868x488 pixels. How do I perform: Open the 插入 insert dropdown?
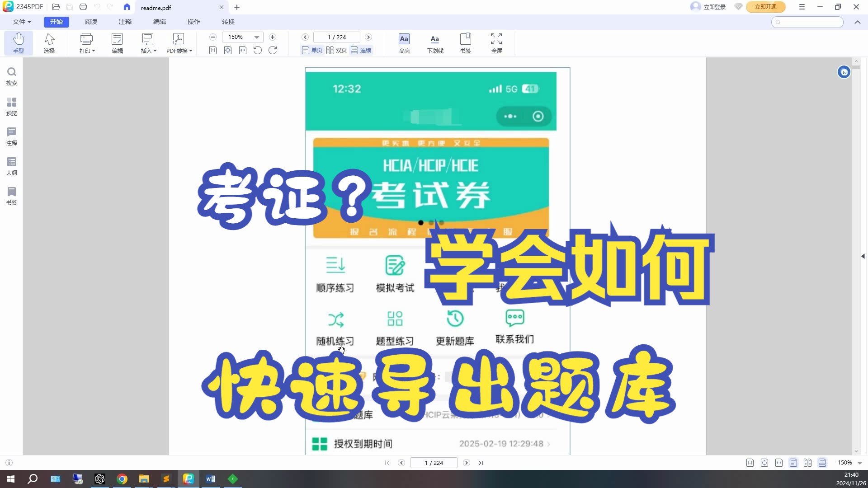point(148,43)
